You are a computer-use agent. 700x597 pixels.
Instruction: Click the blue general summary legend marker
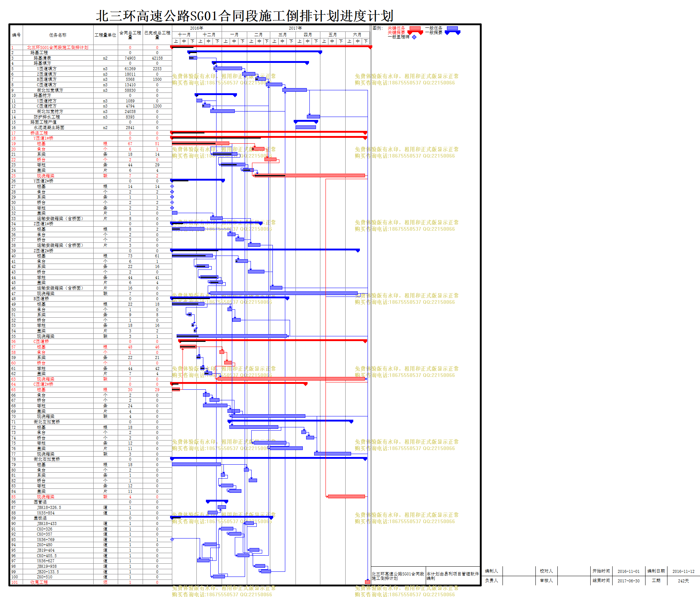click(x=452, y=33)
